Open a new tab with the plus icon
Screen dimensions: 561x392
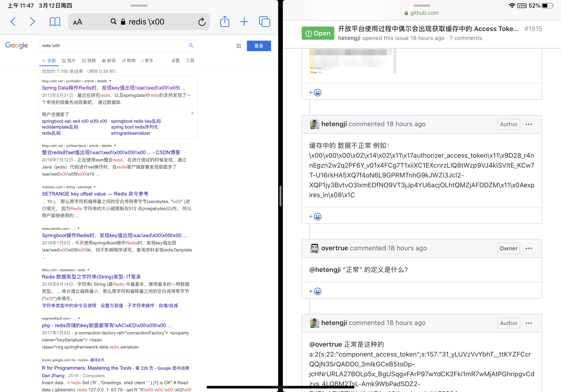(244, 22)
